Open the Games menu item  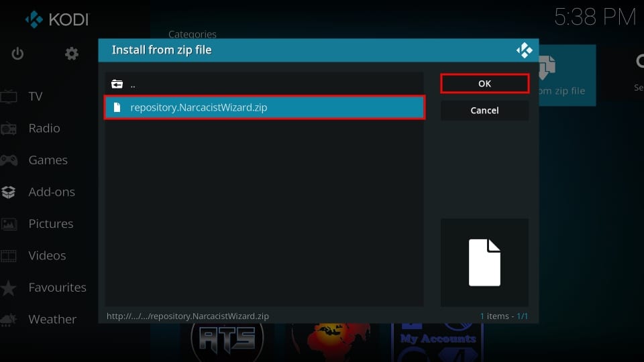(x=48, y=160)
